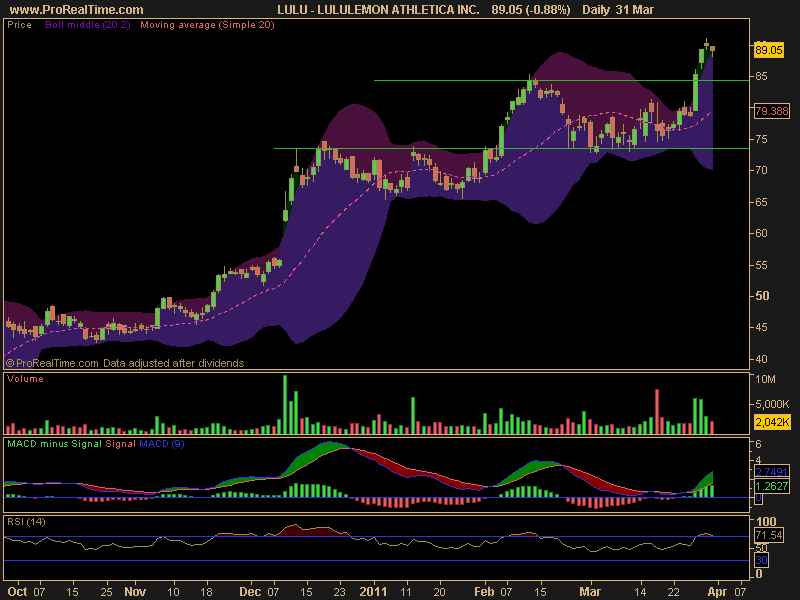
Task: Select the 'MACD minus Signal' legend label
Action: coord(55,443)
